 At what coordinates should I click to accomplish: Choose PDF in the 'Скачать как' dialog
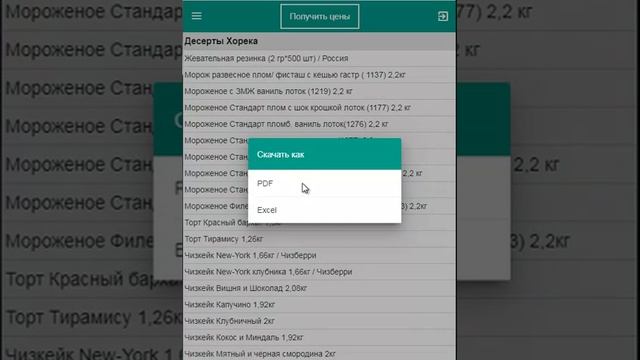tap(324, 184)
